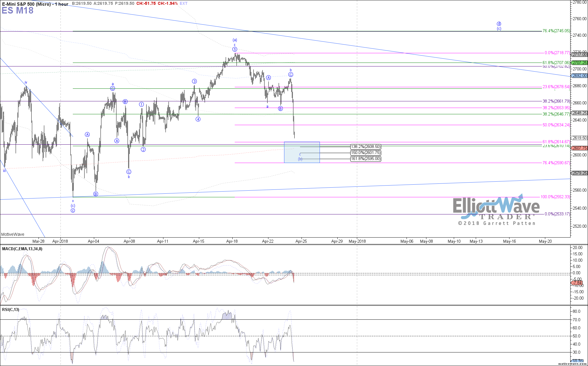Click the 76.4%(2745.05) retracement label
The width and height of the screenshot is (588, 366).
556,31
